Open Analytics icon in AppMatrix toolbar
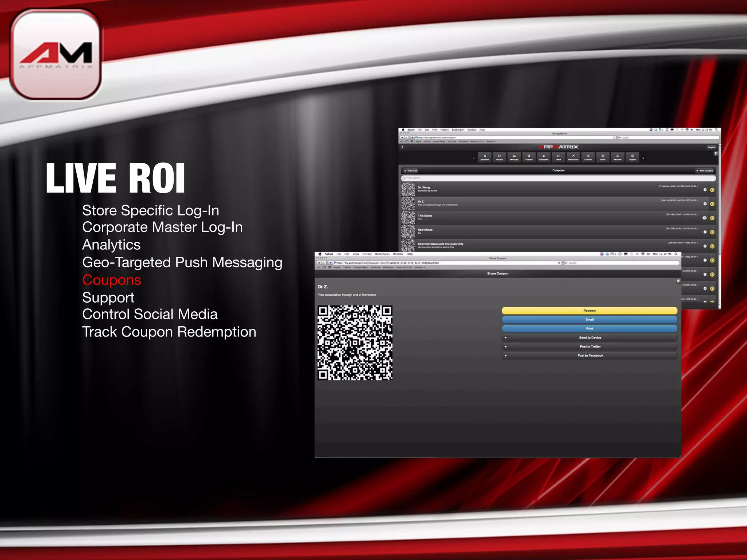747x560 pixels. click(x=499, y=157)
